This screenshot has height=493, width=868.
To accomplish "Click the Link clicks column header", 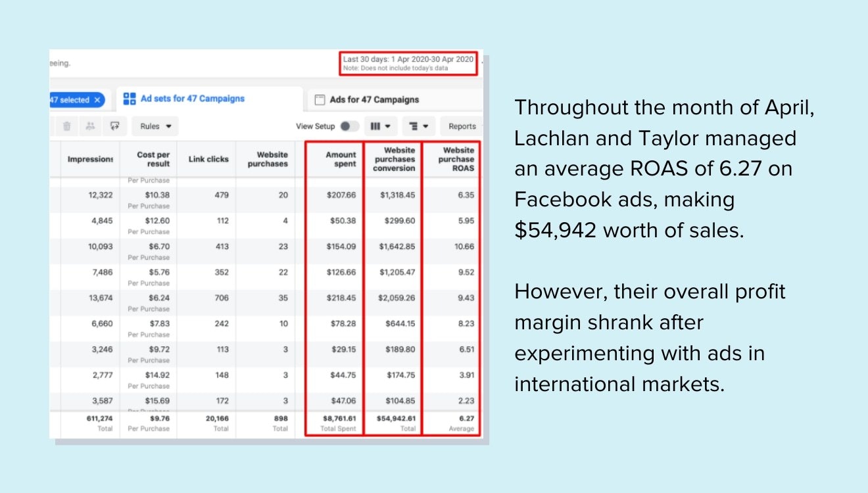I will coord(208,159).
